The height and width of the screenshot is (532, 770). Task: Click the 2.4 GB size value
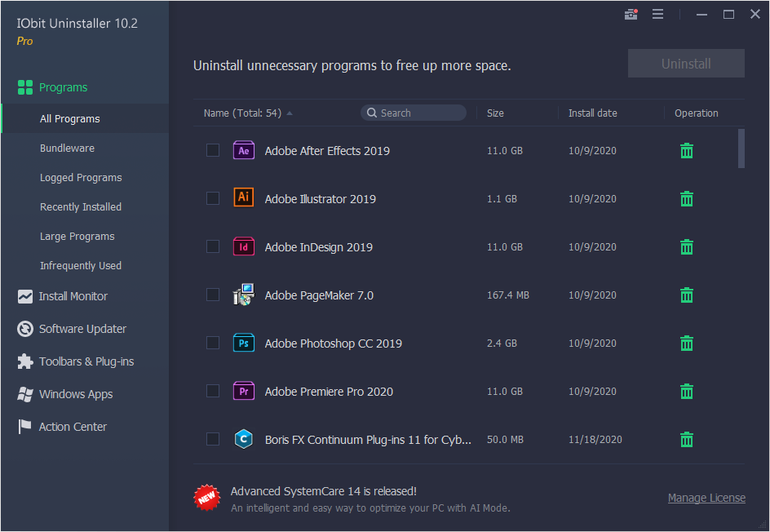click(502, 344)
